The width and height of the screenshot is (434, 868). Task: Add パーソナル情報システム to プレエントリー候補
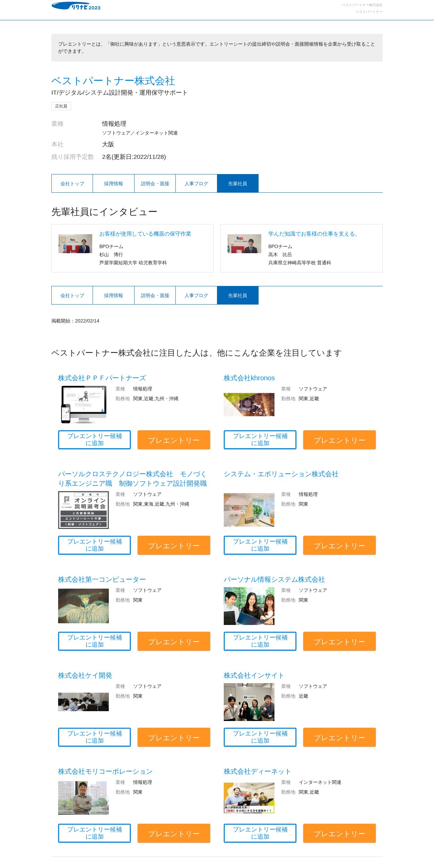(260, 641)
